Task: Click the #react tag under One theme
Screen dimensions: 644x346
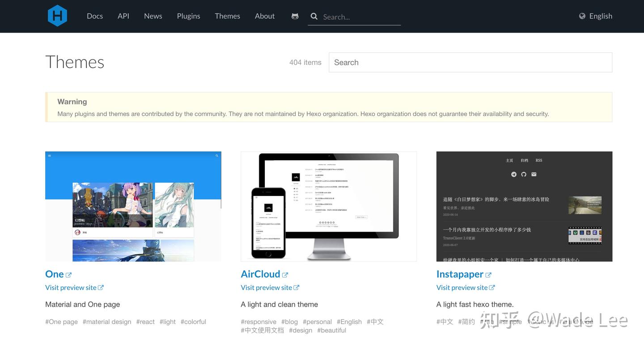Action: (x=145, y=321)
